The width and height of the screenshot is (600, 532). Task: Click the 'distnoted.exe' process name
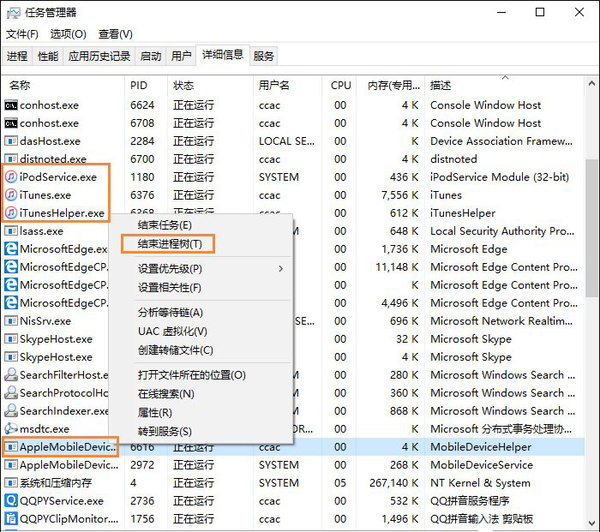53,159
